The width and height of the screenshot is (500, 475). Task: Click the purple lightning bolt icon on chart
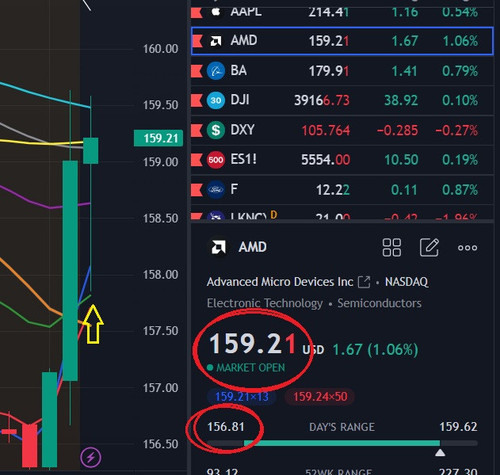(91, 457)
